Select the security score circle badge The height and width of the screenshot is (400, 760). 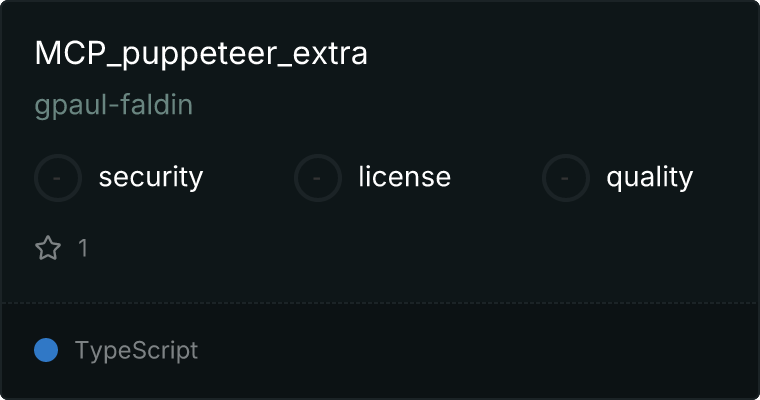(x=58, y=178)
